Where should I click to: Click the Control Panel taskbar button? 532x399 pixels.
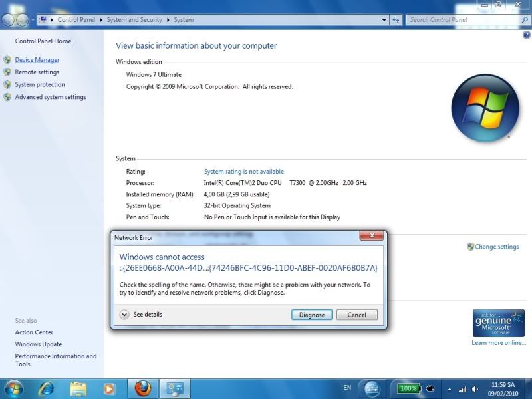pyautogui.click(x=175, y=388)
